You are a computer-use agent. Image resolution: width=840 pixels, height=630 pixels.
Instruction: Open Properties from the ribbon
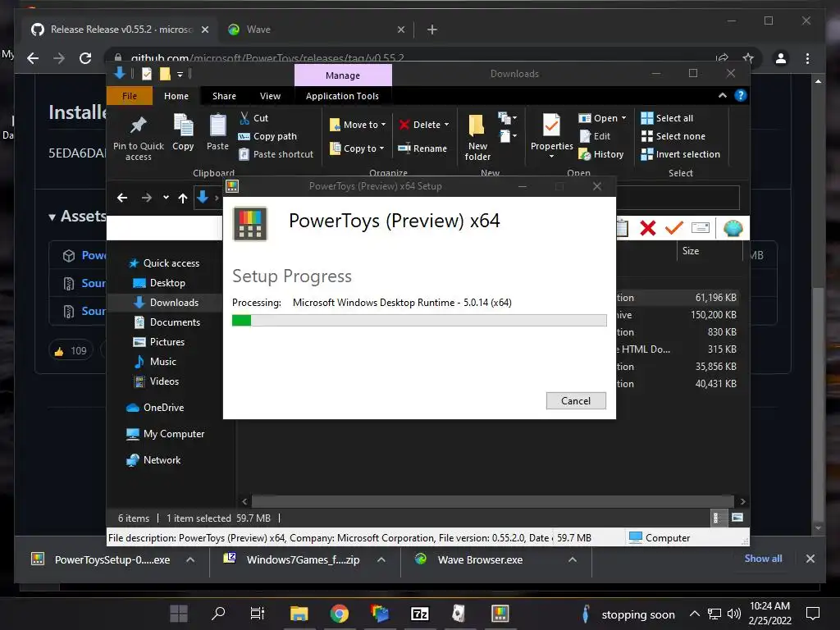(x=551, y=135)
